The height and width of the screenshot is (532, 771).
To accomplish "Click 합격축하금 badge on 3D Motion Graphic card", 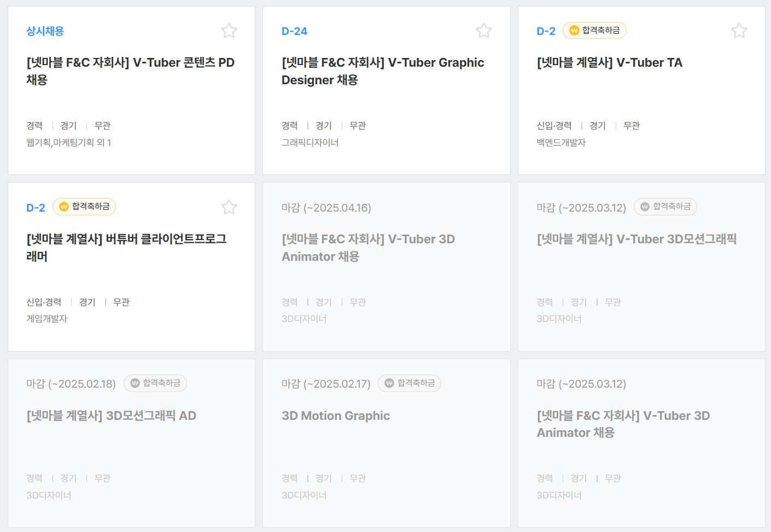I will pyautogui.click(x=410, y=383).
